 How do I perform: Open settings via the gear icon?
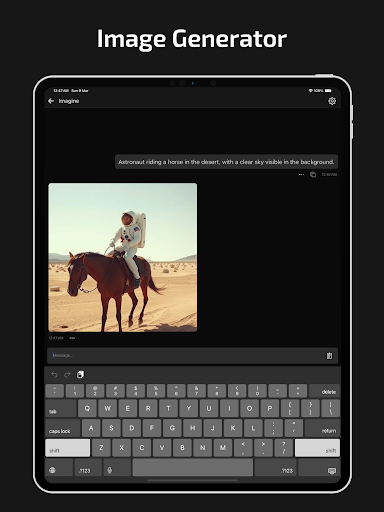point(332,101)
